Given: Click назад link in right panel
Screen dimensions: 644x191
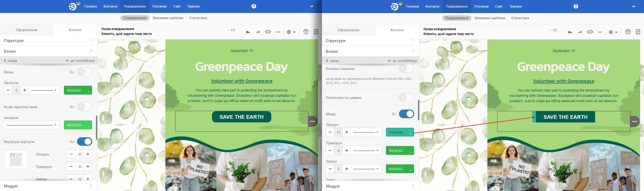Looking at the screenshot, I should tap(332, 61).
